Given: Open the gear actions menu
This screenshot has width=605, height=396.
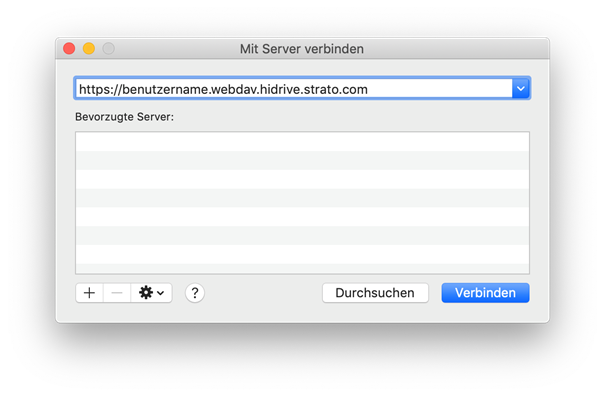Looking at the screenshot, I should click(x=151, y=293).
